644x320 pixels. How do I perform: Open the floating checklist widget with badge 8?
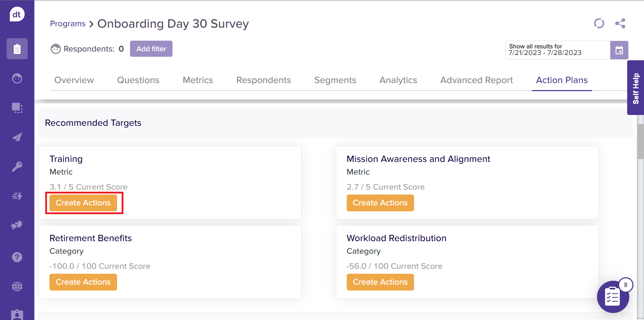pos(613,297)
